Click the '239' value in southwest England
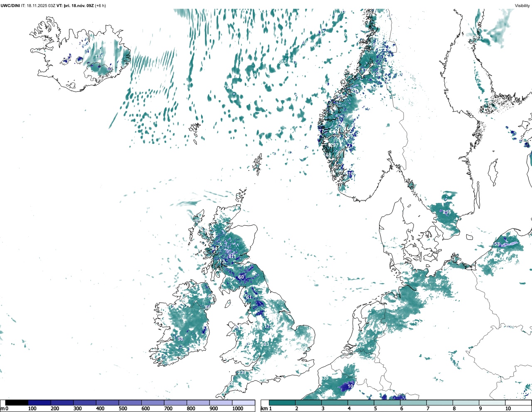The image size is (532, 412). tap(242, 373)
